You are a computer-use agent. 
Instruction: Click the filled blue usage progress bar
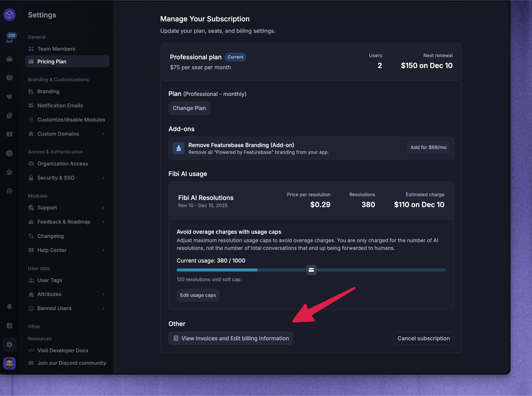pos(217,270)
